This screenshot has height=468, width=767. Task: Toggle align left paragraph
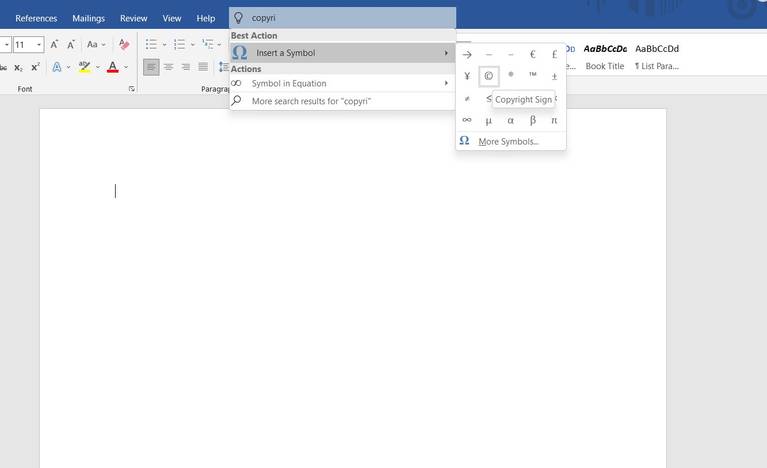coord(151,67)
